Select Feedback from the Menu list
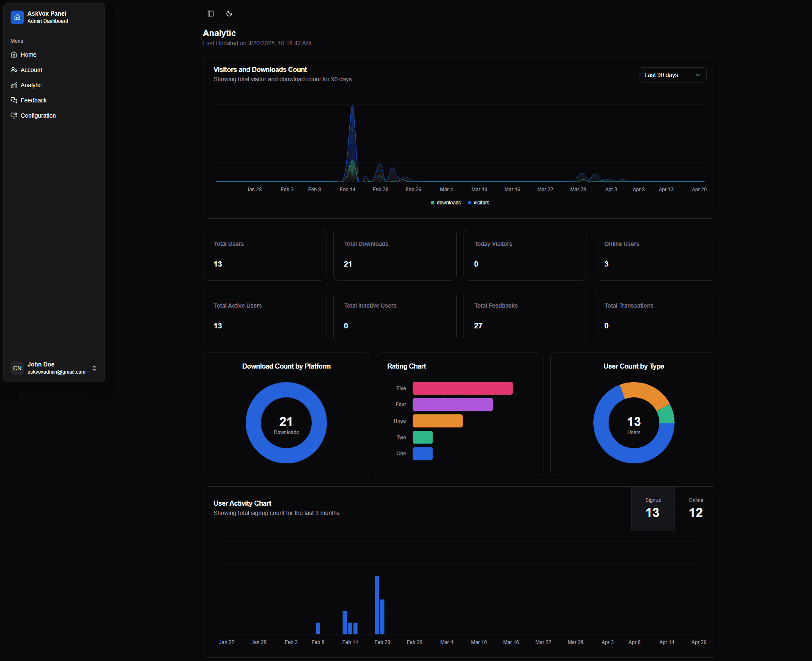The image size is (812, 661). [x=33, y=100]
